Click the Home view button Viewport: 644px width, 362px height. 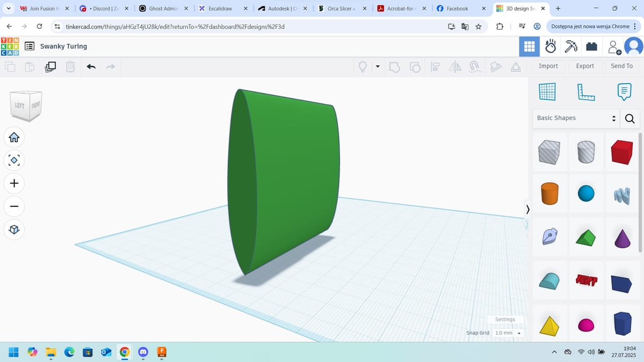tap(14, 138)
